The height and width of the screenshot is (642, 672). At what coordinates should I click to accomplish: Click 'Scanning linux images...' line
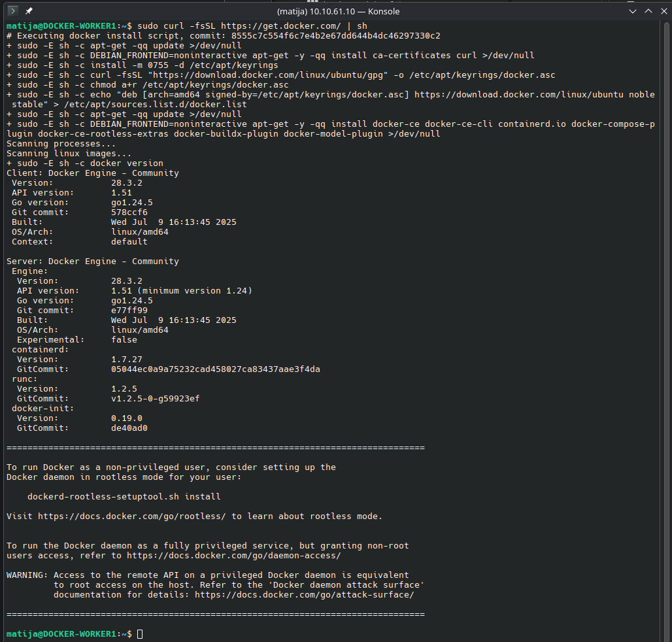(x=69, y=154)
